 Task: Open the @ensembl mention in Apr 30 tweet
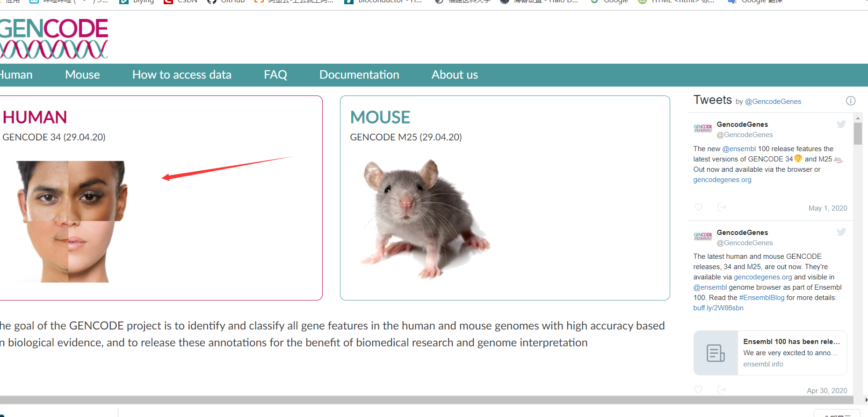710,287
